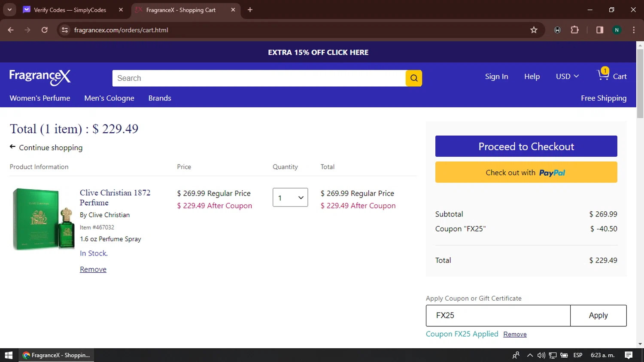644x362 pixels.
Task: Click the People icon in the taskbar
Action: [516, 355]
